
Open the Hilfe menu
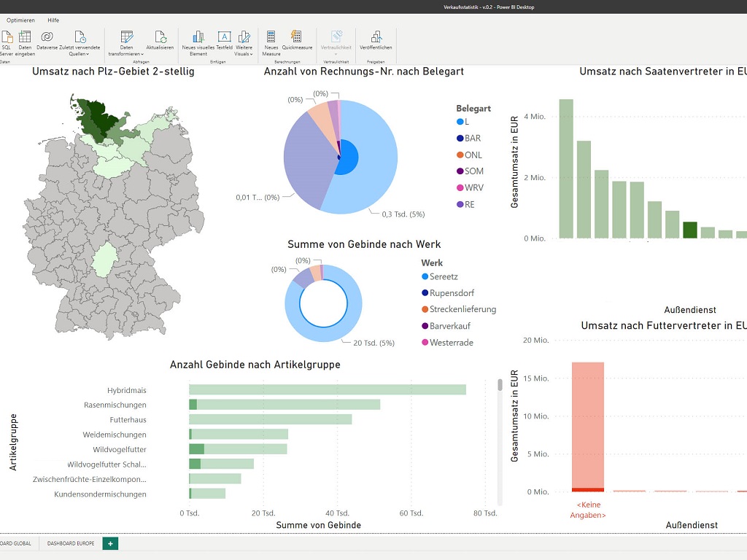pyautogui.click(x=53, y=20)
